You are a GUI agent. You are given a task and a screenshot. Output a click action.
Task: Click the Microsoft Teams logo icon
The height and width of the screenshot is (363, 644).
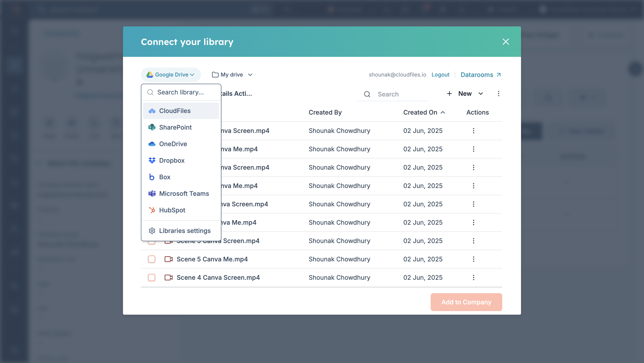[152, 193]
